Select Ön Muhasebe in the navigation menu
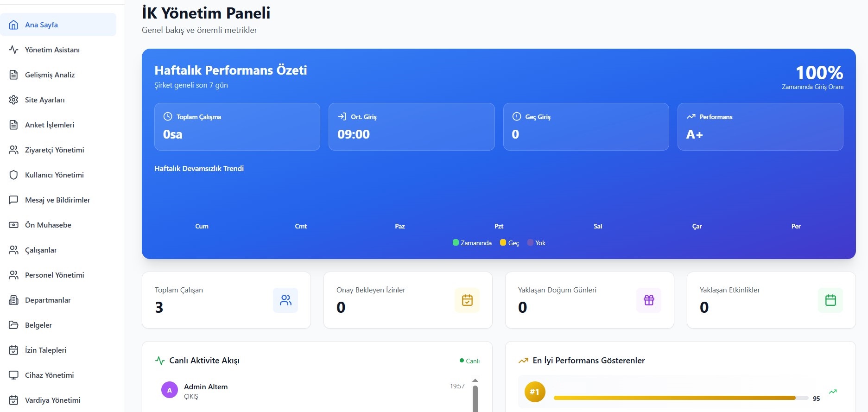868x412 pixels. click(x=48, y=225)
